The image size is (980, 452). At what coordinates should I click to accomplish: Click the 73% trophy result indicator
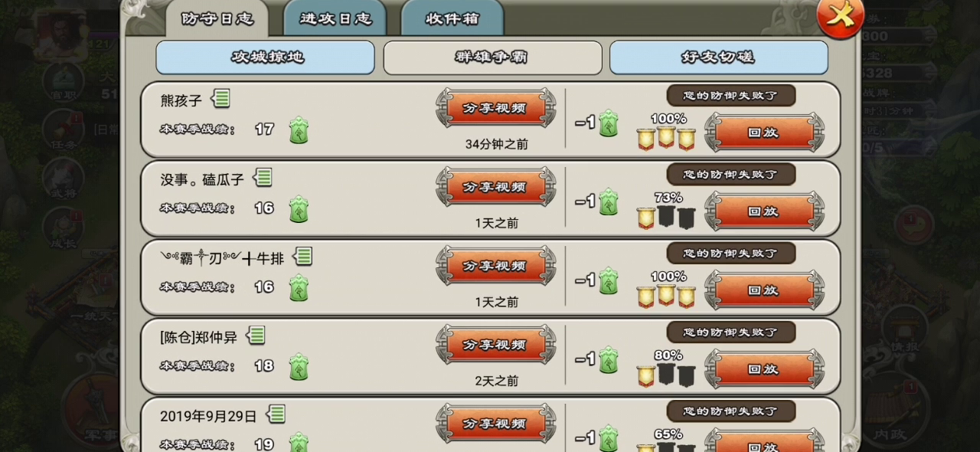tap(666, 211)
